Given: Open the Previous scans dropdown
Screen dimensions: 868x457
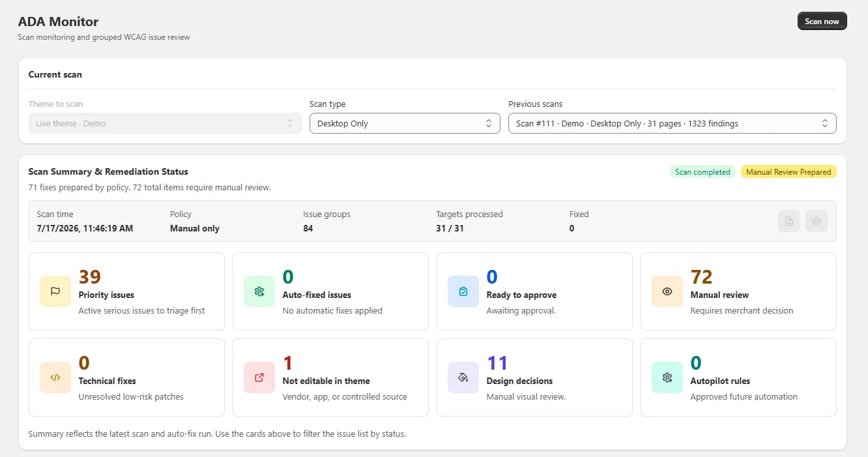Looking at the screenshot, I should (x=672, y=123).
